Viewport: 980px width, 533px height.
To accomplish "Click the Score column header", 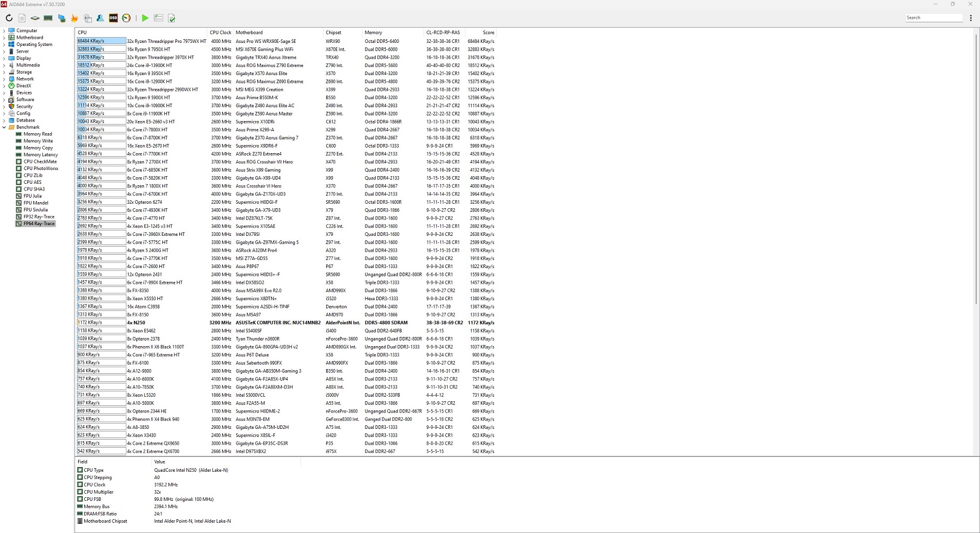I will pyautogui.click(x=480, y=32).
